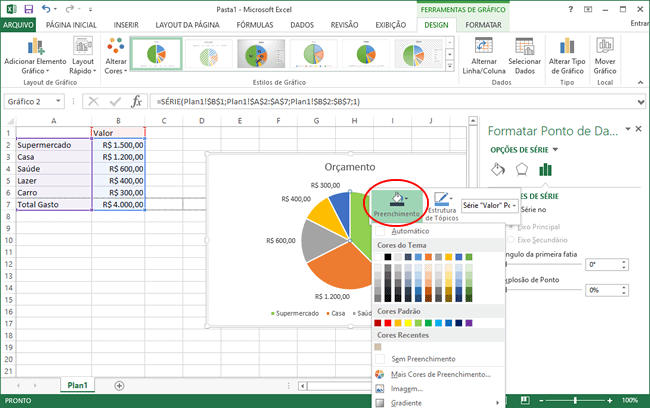Image resolution: width=650 pixels, height=408 pixels.
Task: Open the ARQUIVO file menu
Action: point(18,23)
